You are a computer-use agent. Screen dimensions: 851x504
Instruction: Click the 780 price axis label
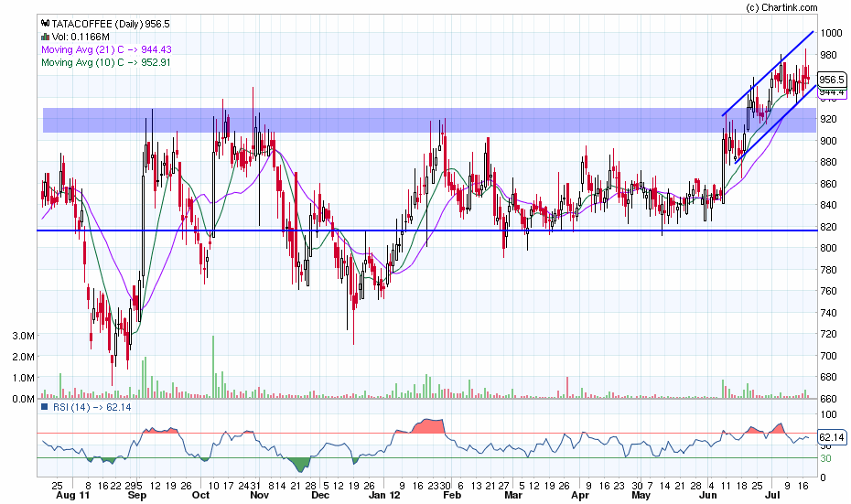[x=828, y=270]
